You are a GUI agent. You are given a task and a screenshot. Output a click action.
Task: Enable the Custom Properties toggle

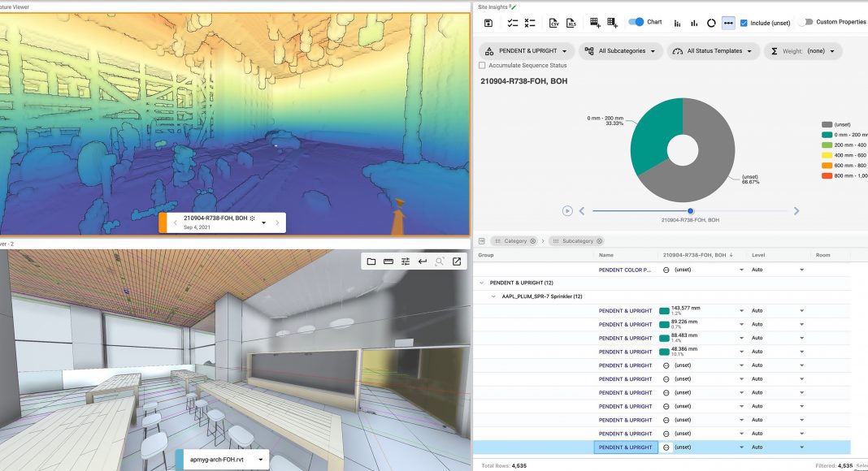click(805, 22)
